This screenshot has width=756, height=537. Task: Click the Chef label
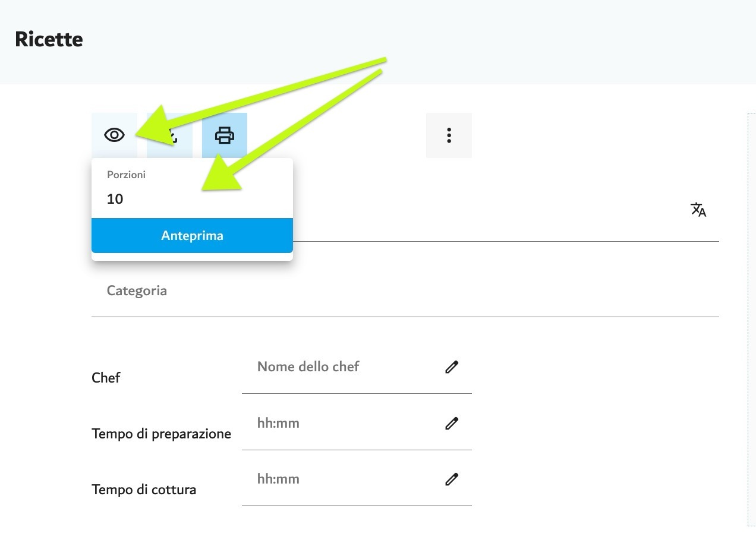tap(106, 378)
